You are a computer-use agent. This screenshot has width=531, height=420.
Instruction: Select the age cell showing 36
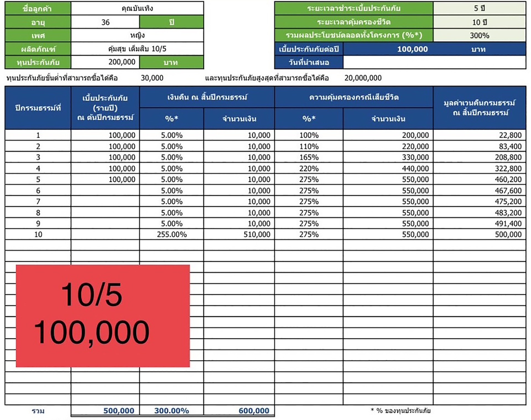coord(105,22)
